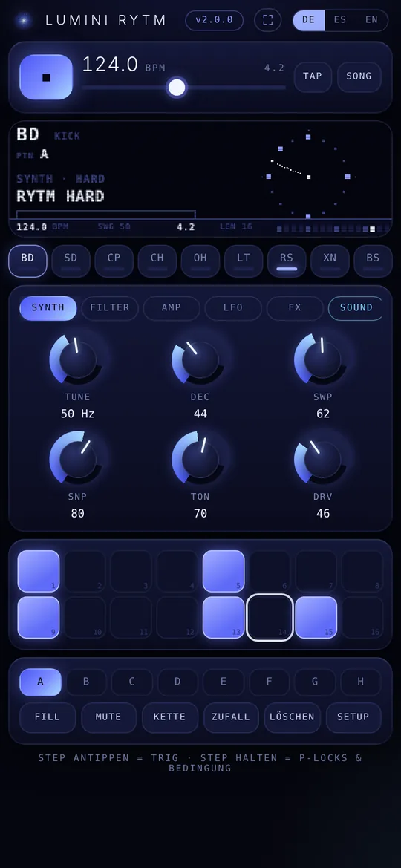
Task: Select pattern E
Action: 224,682
